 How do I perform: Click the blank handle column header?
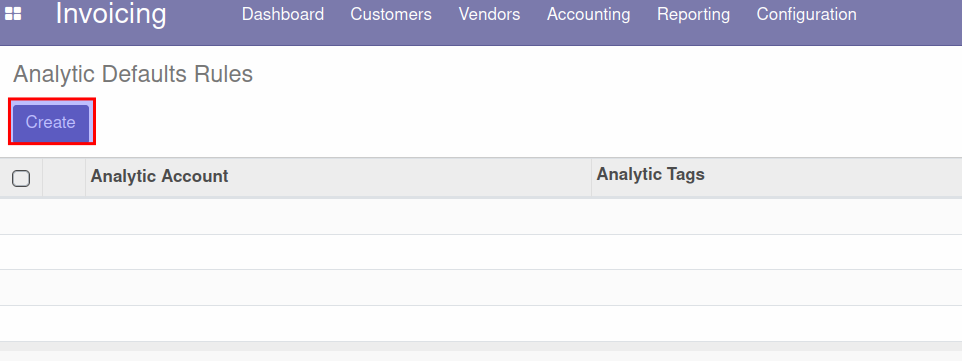click(x=64, y=177)
